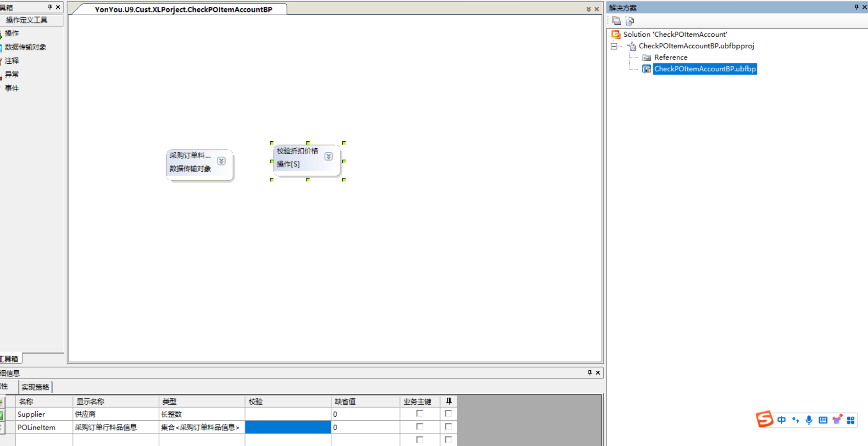The width and height of the screenshot is (868, 446).
Task: Open Sogou skin shop shirt icon
Action: click(x=837, y=420)
